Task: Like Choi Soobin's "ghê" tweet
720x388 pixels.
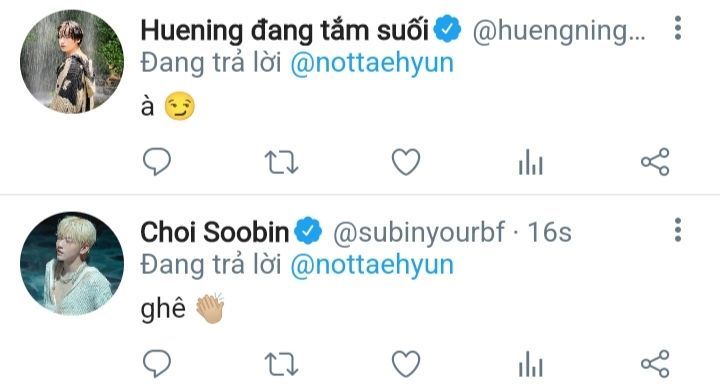Action: coord(406,364)
